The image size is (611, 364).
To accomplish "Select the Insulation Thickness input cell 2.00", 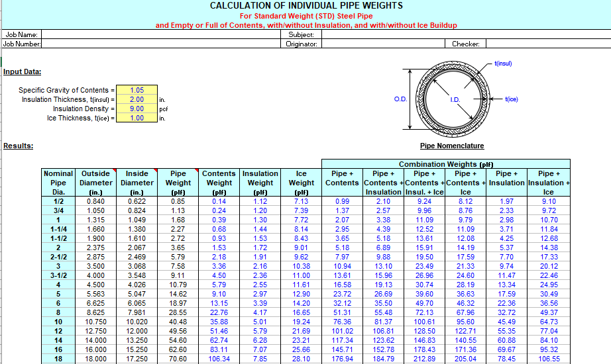I will [137, 99].
